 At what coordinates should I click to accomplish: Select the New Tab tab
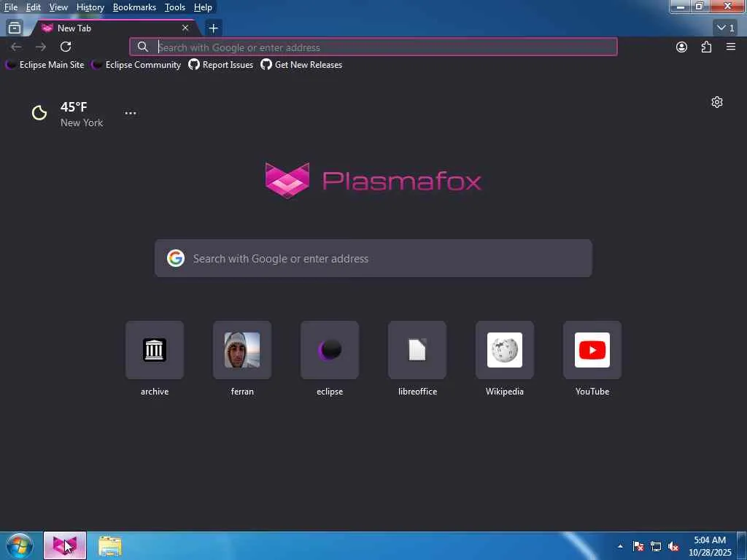click(x=115, y=28)
